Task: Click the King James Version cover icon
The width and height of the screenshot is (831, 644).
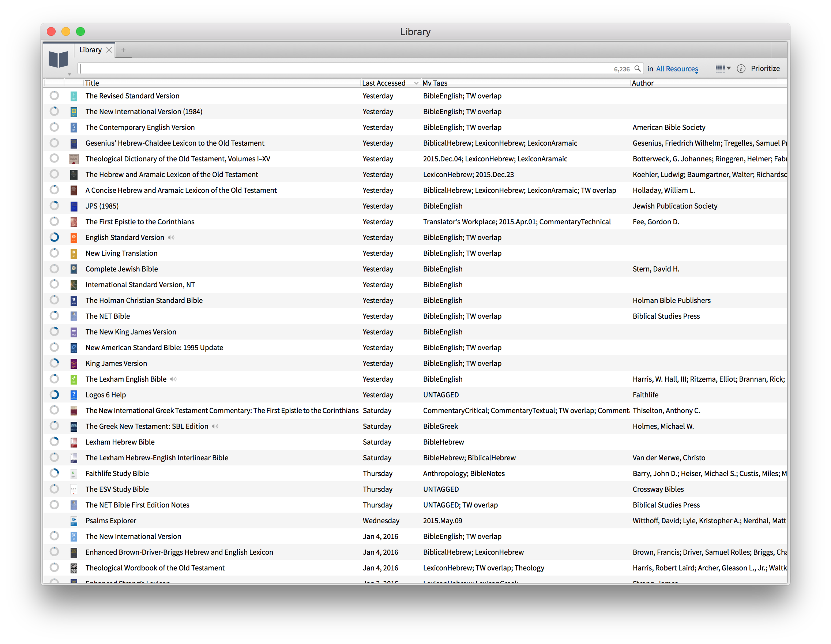Action: click(74, 363)
